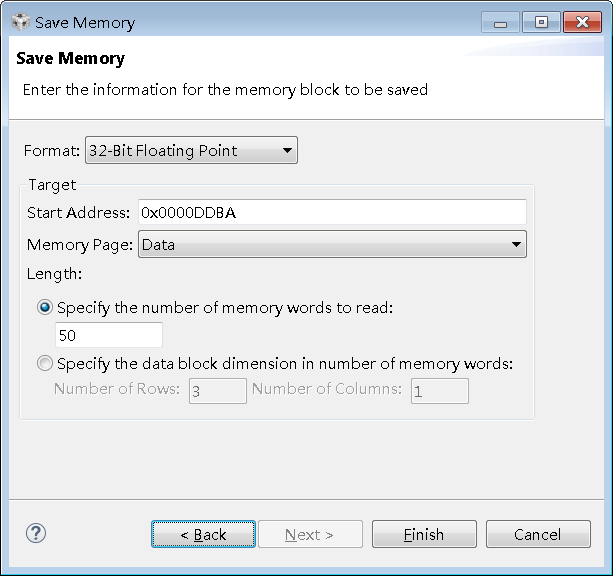613x576 pixels.
Task: Open the Format dropdown
Action: coord(191,151)
